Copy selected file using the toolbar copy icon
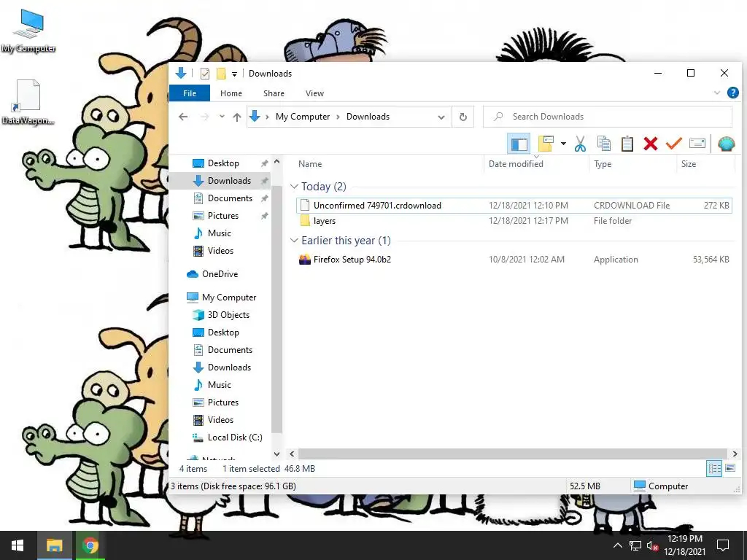 pyautogui.click(x=603, y=144)
